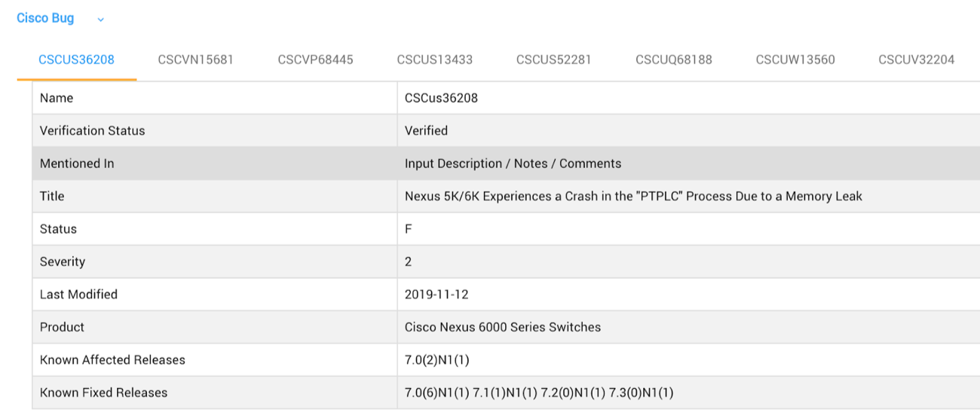980x416 pixels.
Task: Open the CSCUS52281 bug tab
Action: [x=553, y=60]
